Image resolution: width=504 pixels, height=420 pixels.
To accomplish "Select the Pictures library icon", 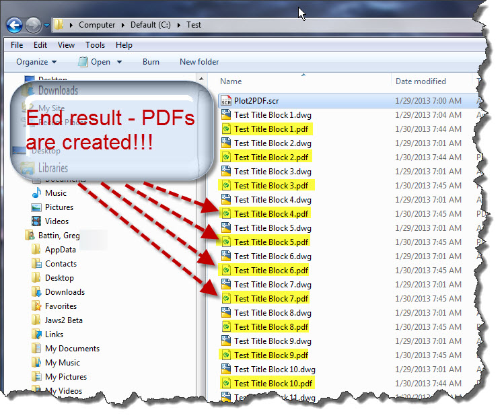I will point(37,207).
